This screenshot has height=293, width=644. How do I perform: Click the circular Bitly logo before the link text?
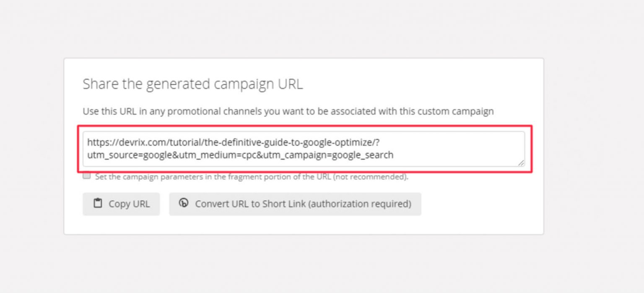click(x=184, y=204)
